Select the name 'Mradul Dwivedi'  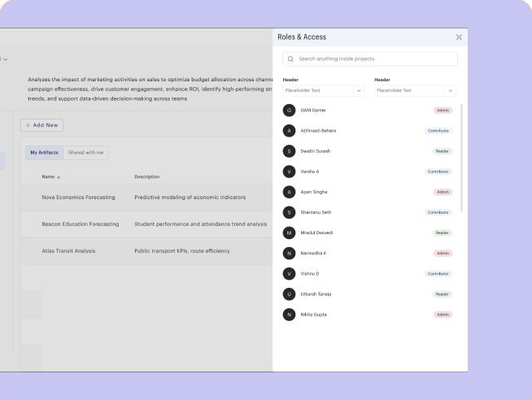point(316,233)
